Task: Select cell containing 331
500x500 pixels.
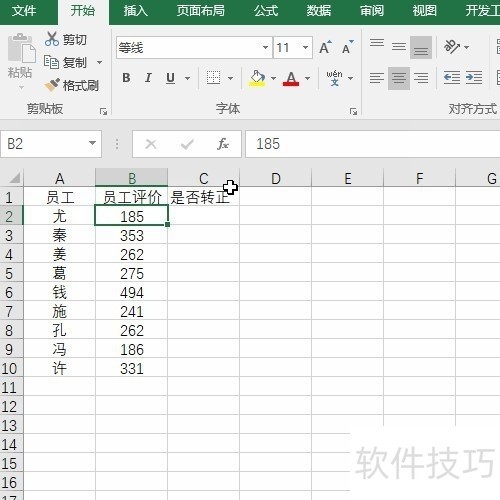Action: [132, 368]
